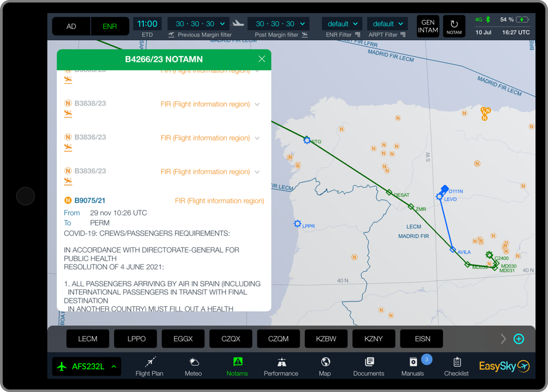Viewport: 548px width, 392px height.
Task: Close the B4266/23 NOTAMN panel
Action: pyautogui.click(x=262, y=59)
